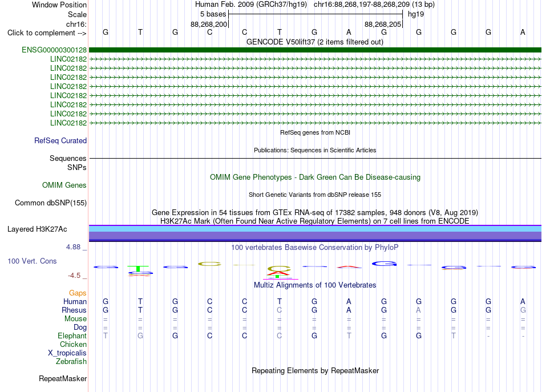Image resolution: width=542 pixels, height=392 pixels.
Task: Click the Sequences track label
Action: [x=68, y=158]
